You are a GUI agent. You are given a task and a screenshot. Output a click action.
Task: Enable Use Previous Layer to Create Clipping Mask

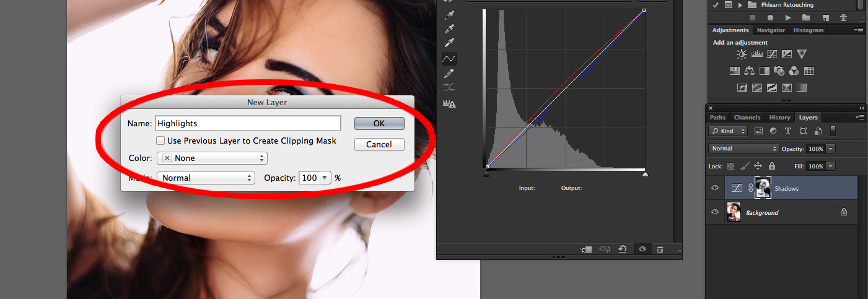[x=160, y=141]
